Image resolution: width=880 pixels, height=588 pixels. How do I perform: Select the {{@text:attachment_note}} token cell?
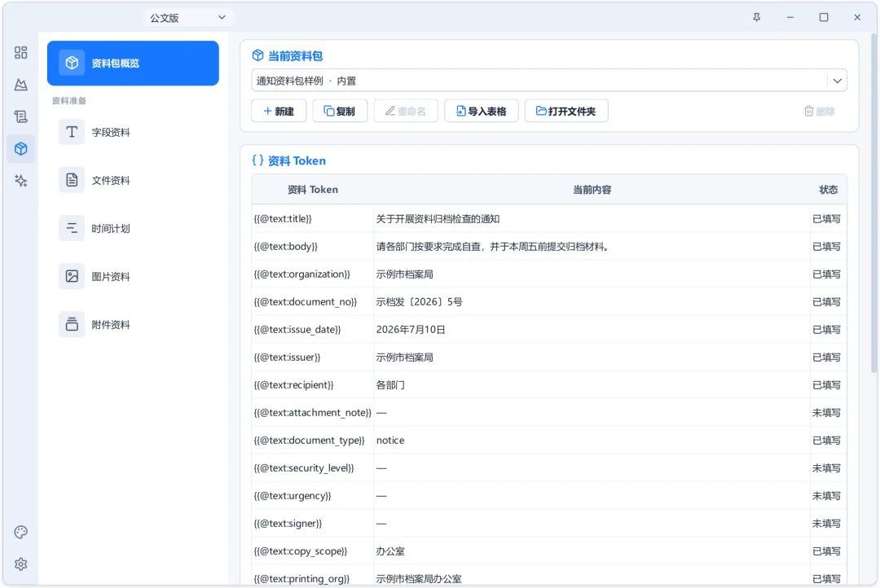coord(313,412)
